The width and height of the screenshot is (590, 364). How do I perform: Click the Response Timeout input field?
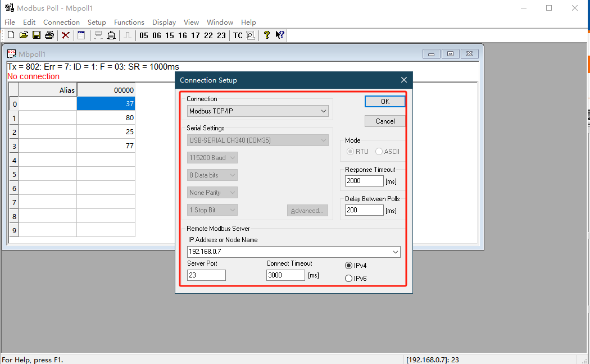tap(364, 181)
